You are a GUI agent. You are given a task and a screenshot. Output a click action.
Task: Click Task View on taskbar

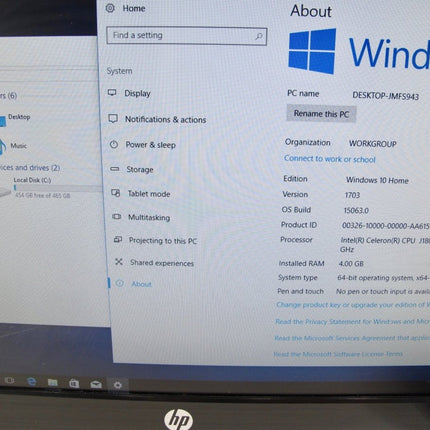tap(10, 380)
